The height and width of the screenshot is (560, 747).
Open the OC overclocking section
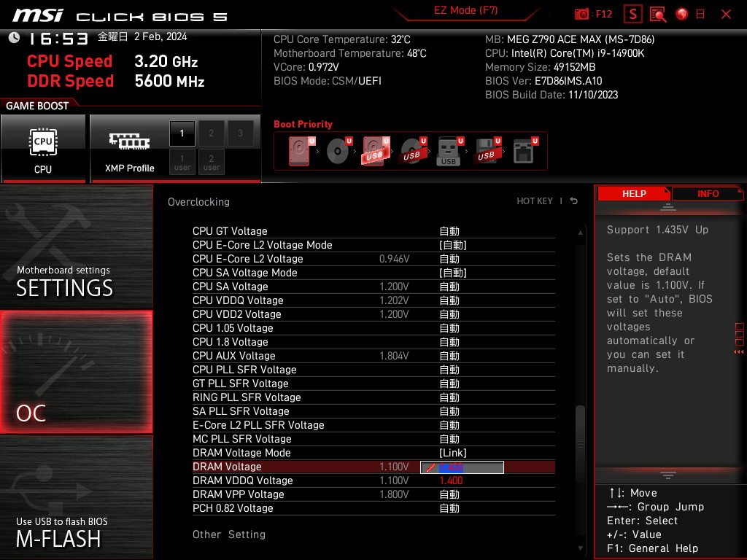click(x=76, y=372)
